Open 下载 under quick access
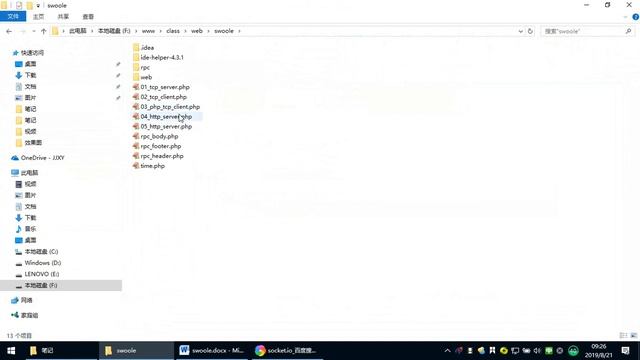Screen dimensions: 640x360 click(x=26, y=75)
